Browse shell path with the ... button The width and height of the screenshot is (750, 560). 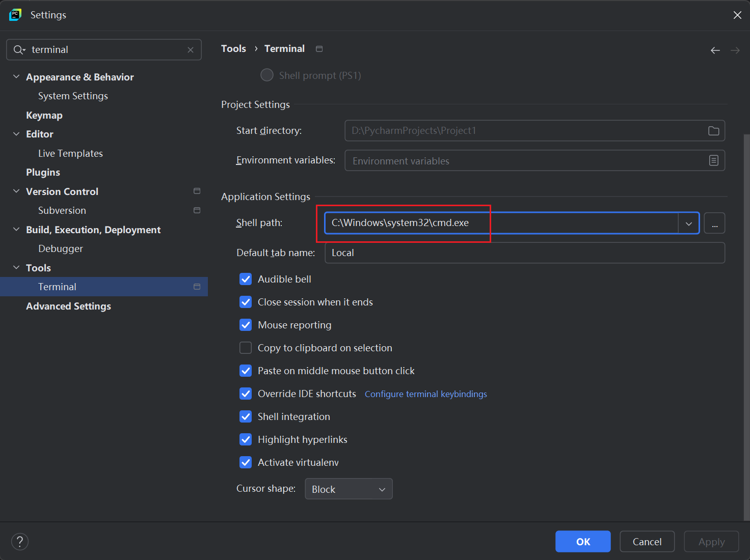click(714, 223)
